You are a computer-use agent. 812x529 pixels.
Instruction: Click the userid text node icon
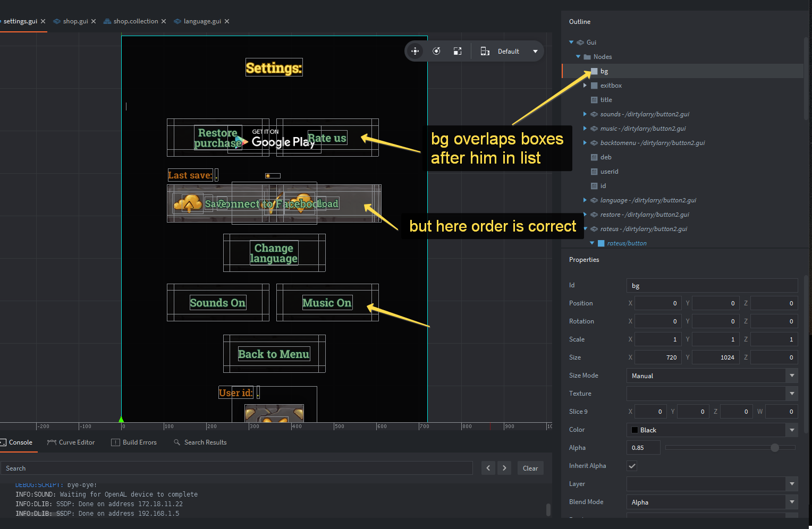(594, 171)
